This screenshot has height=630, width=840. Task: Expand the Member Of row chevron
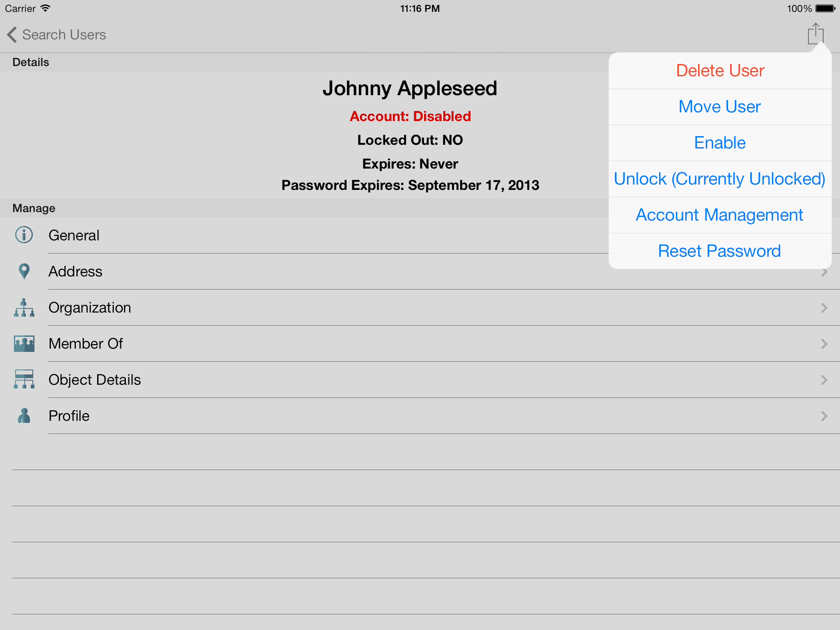(824, 344)
